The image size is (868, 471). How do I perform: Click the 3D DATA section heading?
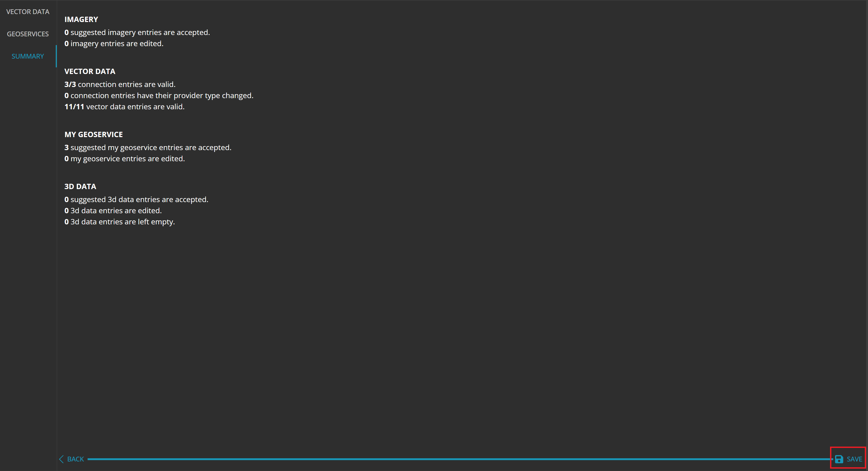[x=80, y=186]
